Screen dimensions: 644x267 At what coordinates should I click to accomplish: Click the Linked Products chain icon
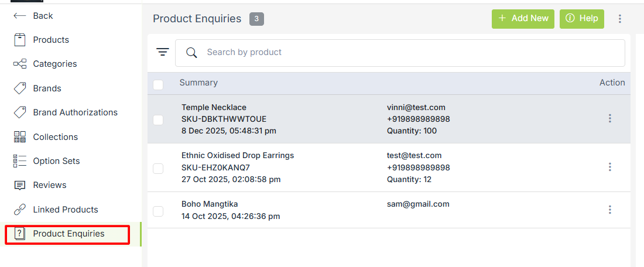[x=20, y=210]
